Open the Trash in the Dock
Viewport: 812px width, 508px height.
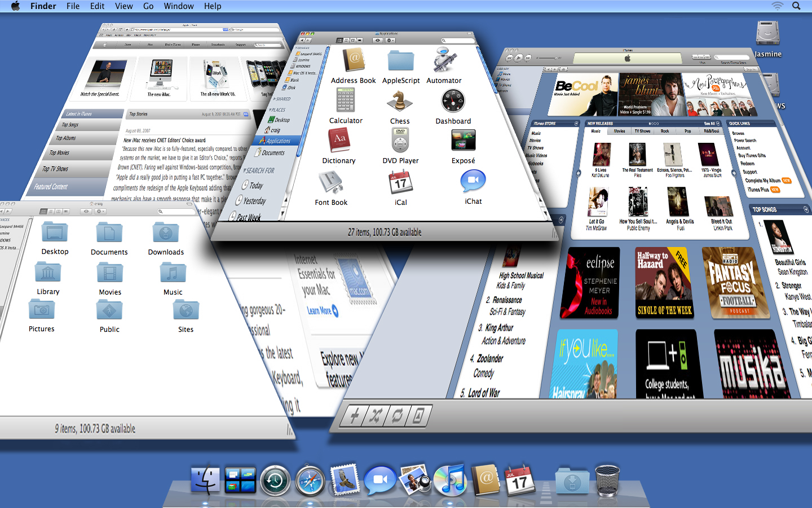coord(607,480)
